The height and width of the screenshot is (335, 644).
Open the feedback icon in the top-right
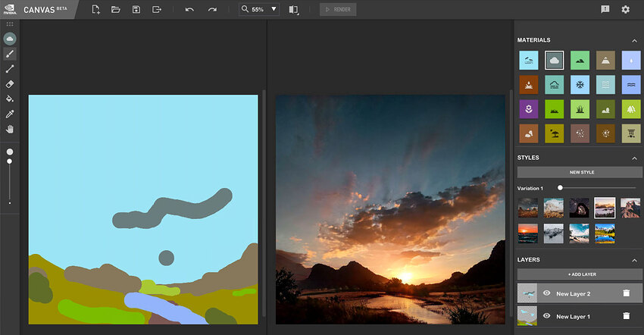pos(605,9)
